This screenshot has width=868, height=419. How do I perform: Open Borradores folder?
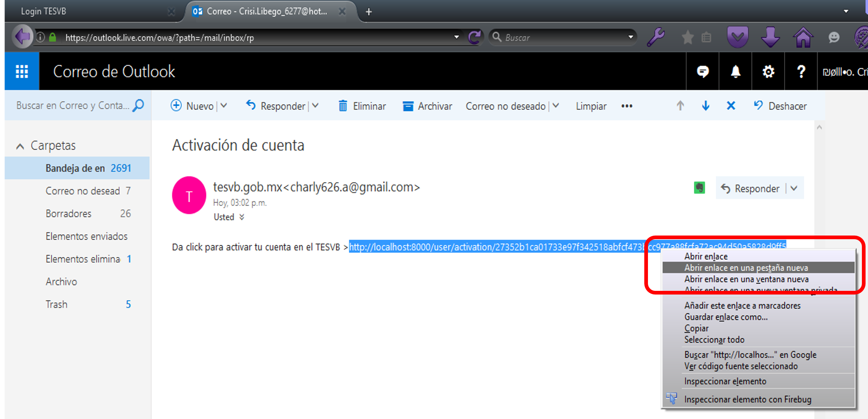coord(77,214)
